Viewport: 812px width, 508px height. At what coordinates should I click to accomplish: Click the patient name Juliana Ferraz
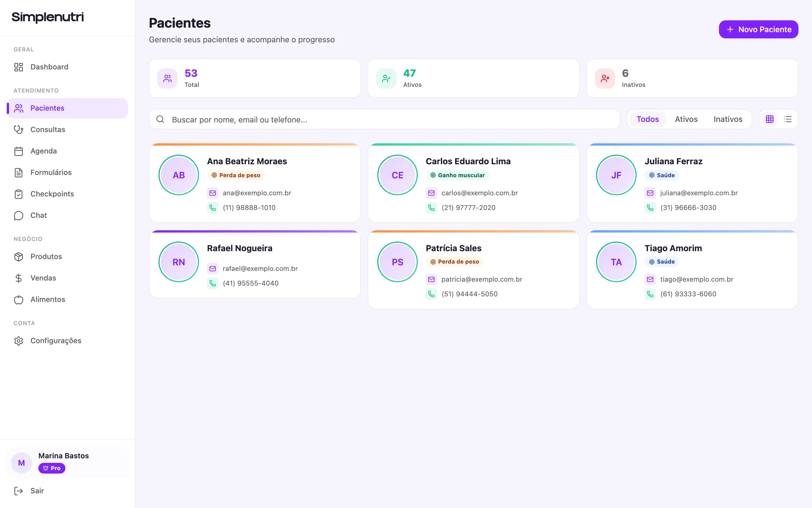click(673, 161)
